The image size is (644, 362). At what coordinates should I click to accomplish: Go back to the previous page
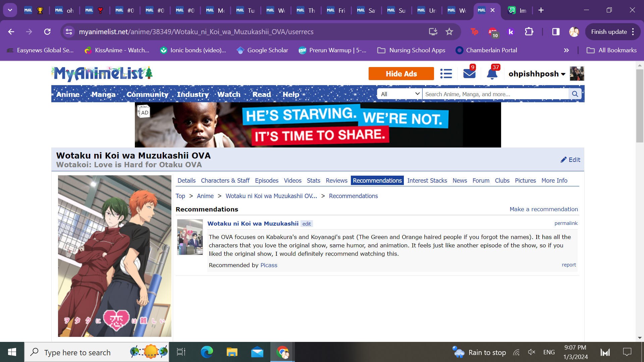coord(11,32)
